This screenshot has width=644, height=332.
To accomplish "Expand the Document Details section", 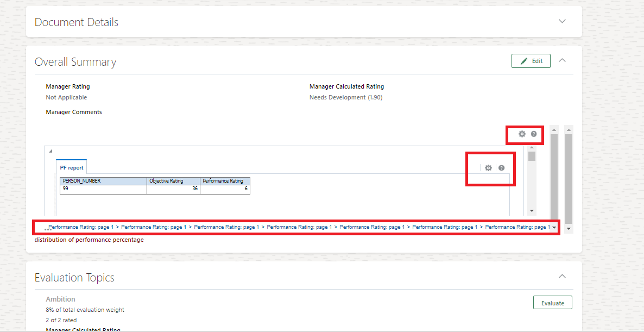I will 562,21.
